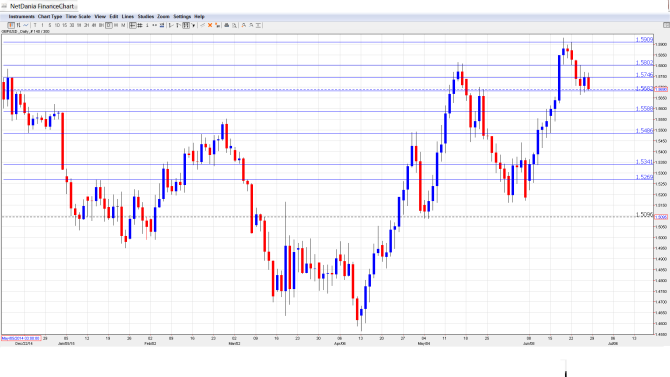Open the Edit menu

tap(114, 17)
